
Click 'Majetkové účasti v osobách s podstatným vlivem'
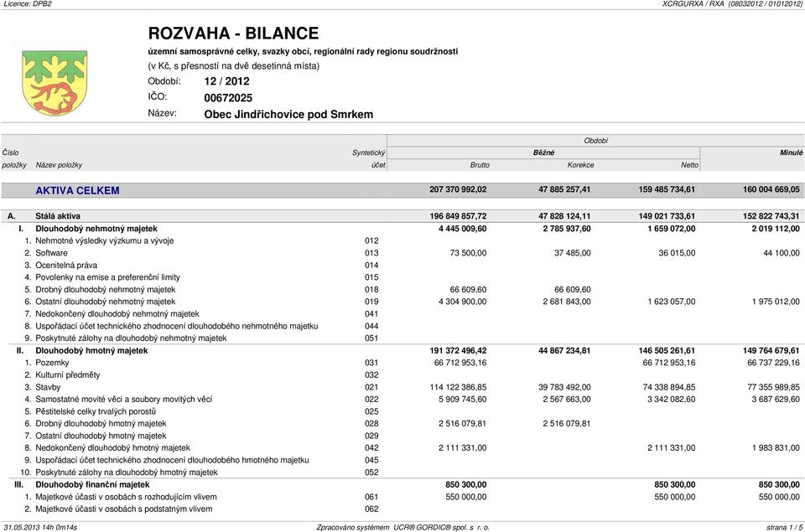(x=124, y=509)
